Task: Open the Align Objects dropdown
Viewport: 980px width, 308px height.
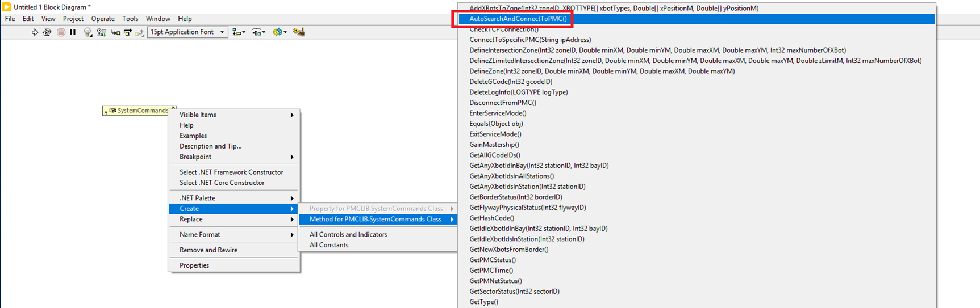Action: pyautogui.click(x=239, y=32)
